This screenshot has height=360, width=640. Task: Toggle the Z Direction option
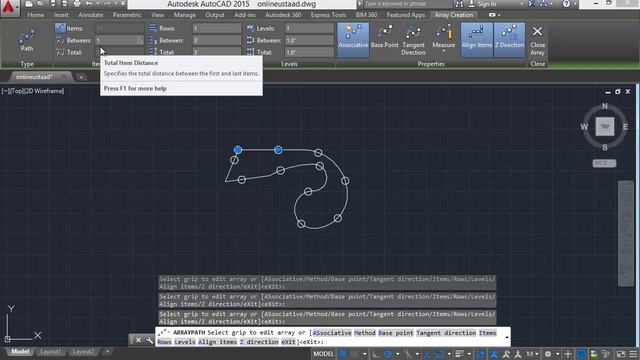click(509, 40)
